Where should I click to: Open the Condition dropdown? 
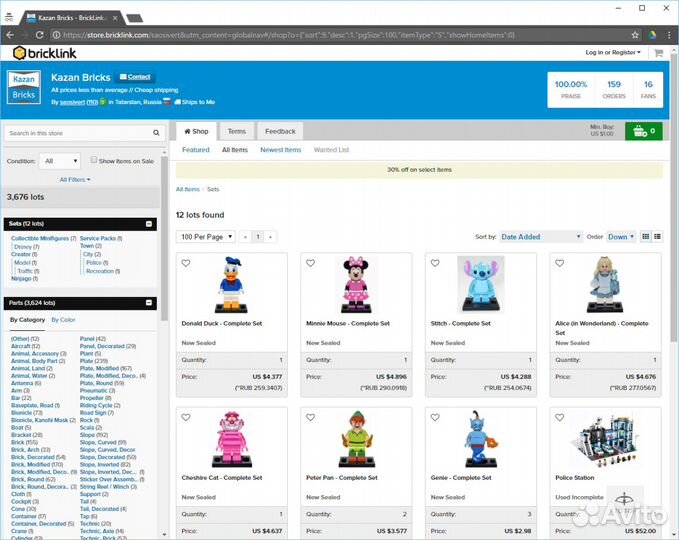coord(60,160)
